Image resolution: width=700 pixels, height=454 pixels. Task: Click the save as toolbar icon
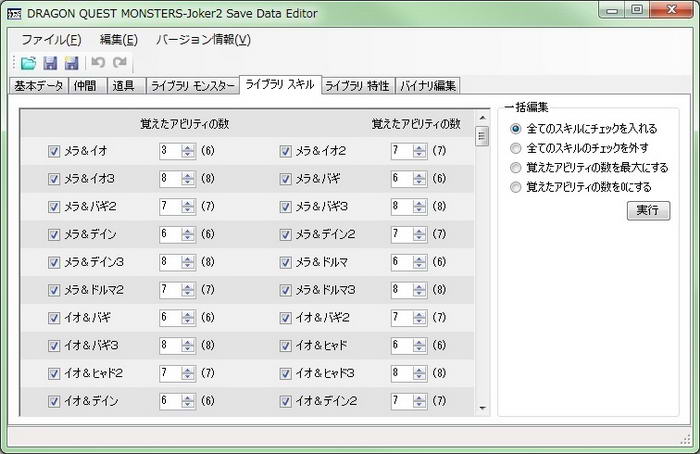click(x=70, y=63)
